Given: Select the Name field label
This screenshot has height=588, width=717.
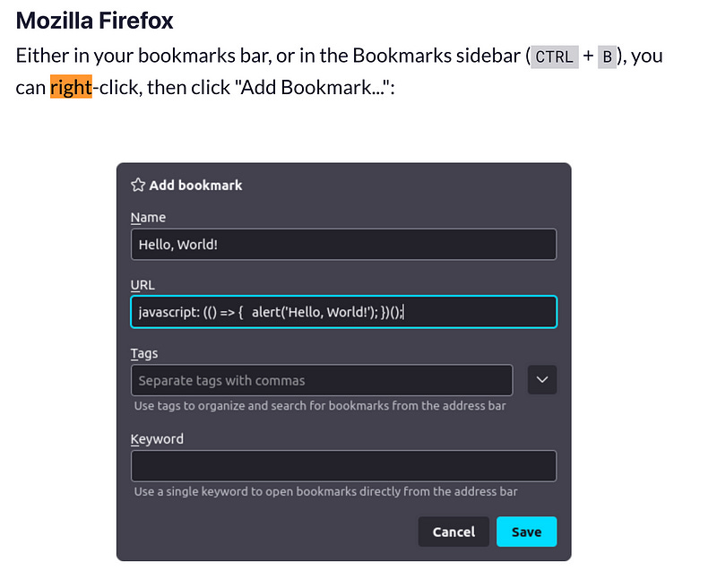Looking at the screenshot, I should [148, 217].
